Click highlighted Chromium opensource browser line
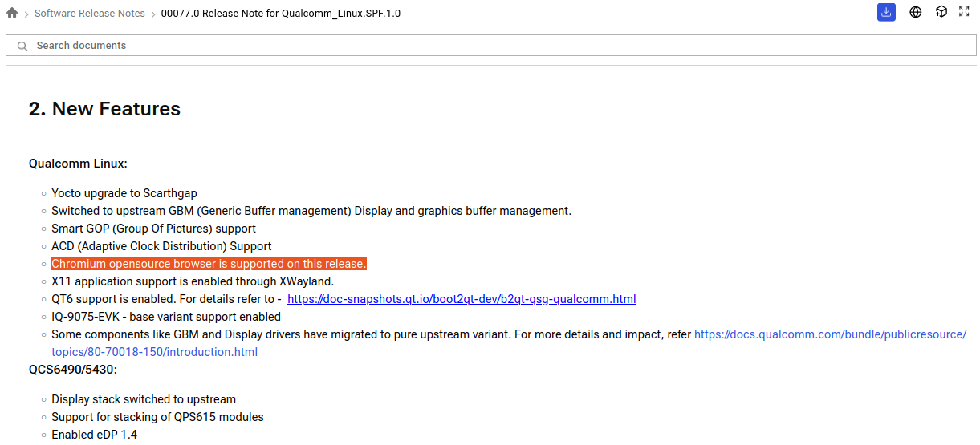The width and height of the screenshot is (980, 445). 209,264
